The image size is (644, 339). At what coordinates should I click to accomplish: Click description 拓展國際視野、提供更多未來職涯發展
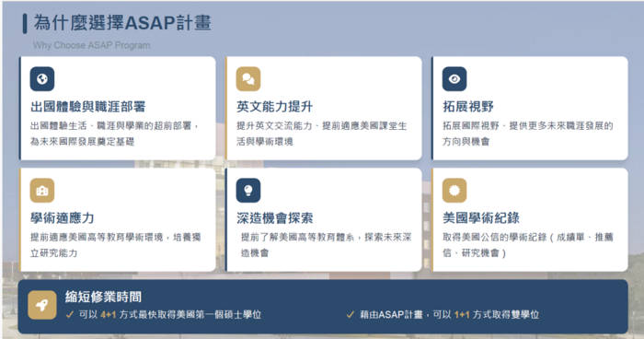coord(528,134)
